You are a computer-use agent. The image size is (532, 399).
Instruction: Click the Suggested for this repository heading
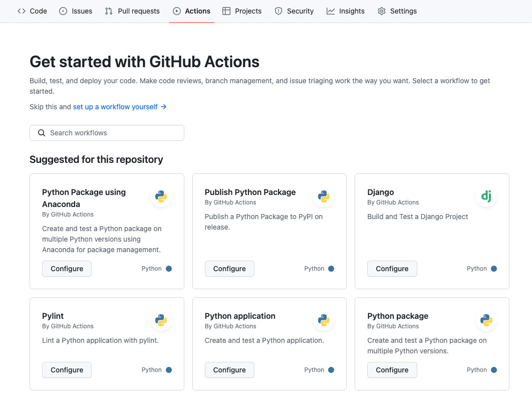coord(96,159)
